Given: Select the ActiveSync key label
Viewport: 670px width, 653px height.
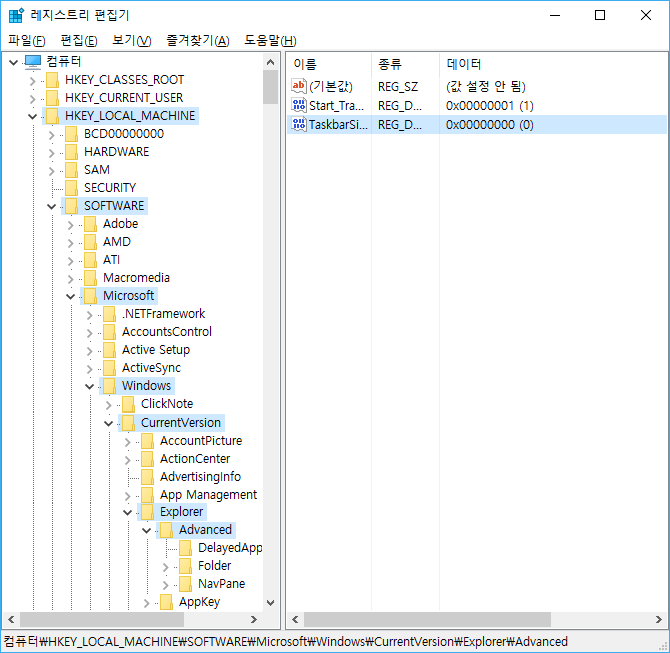Looking at the screenshot, I should pos(151,368).
